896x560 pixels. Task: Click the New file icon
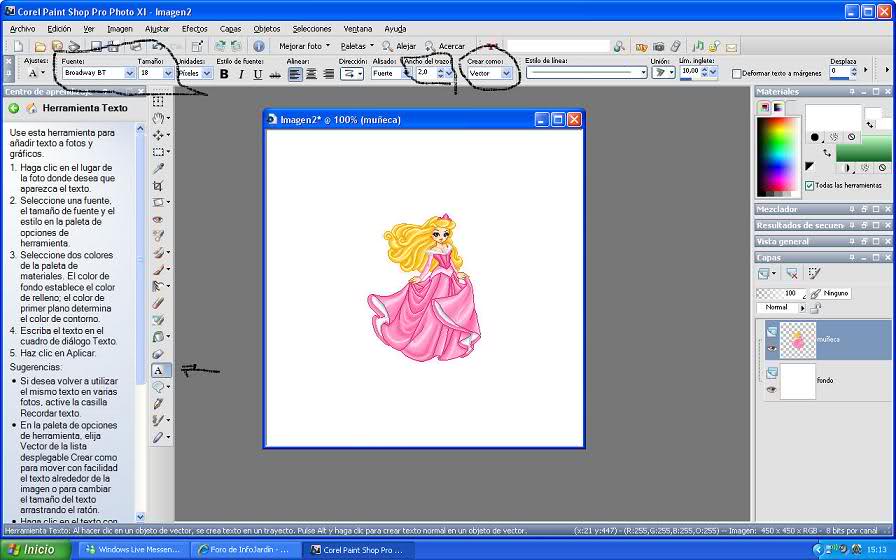click(19, 46)
